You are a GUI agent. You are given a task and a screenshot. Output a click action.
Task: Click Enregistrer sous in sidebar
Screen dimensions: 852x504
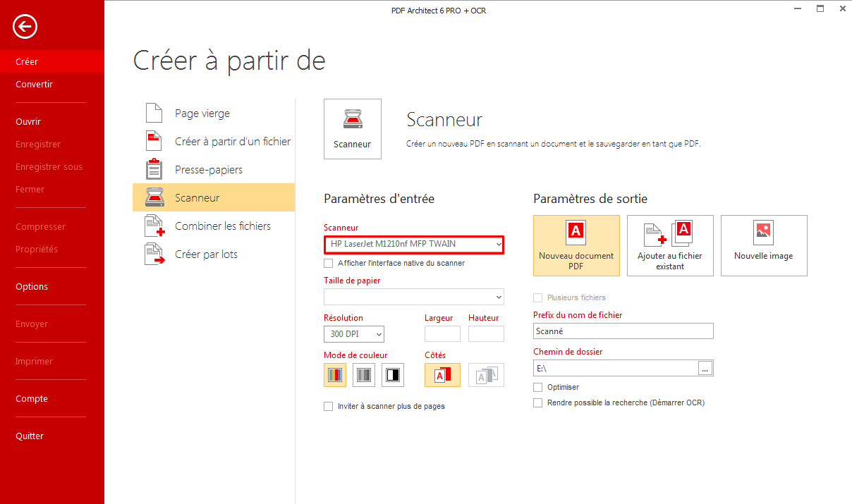[x=49, y=166]
